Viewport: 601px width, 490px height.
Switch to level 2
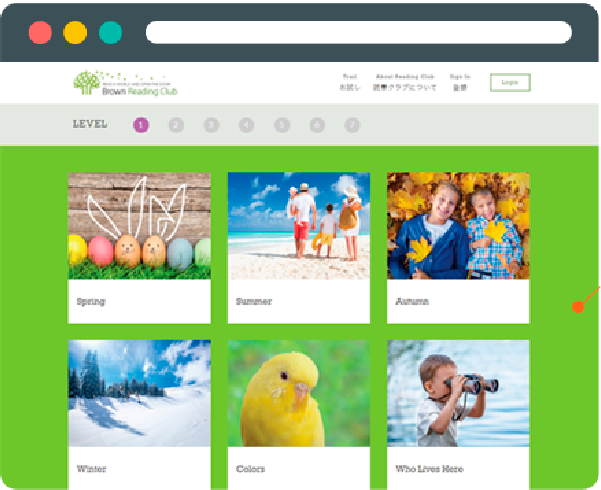(176, 125)
